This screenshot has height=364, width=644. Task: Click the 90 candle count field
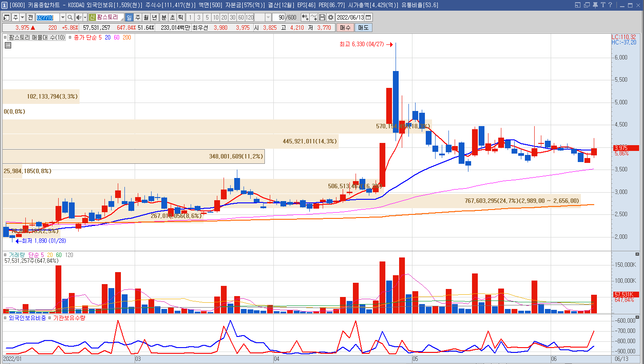click(279, 17)
